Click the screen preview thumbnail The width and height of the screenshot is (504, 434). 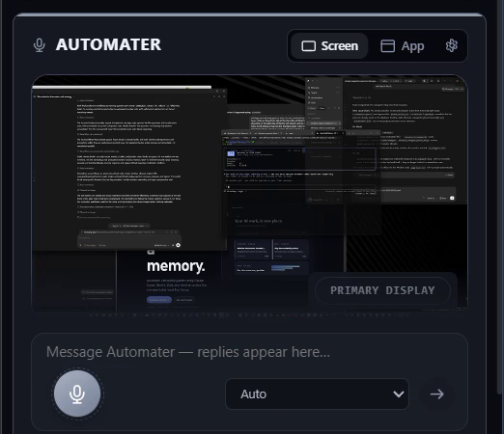pos(249,193)
